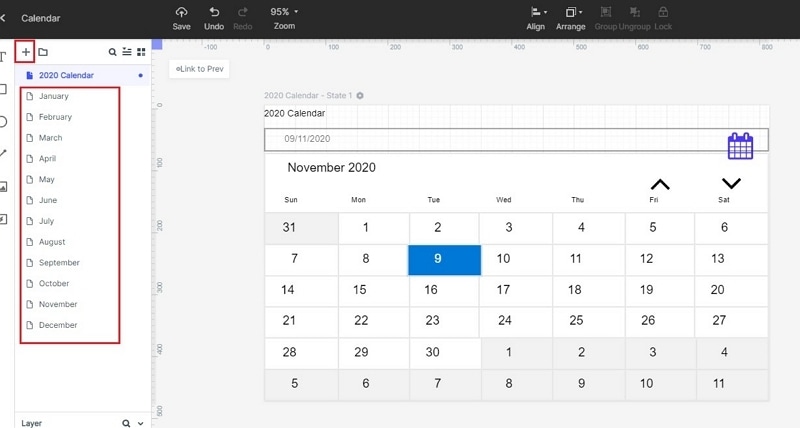Select the Line tool in left toolbar

point(3,153)
